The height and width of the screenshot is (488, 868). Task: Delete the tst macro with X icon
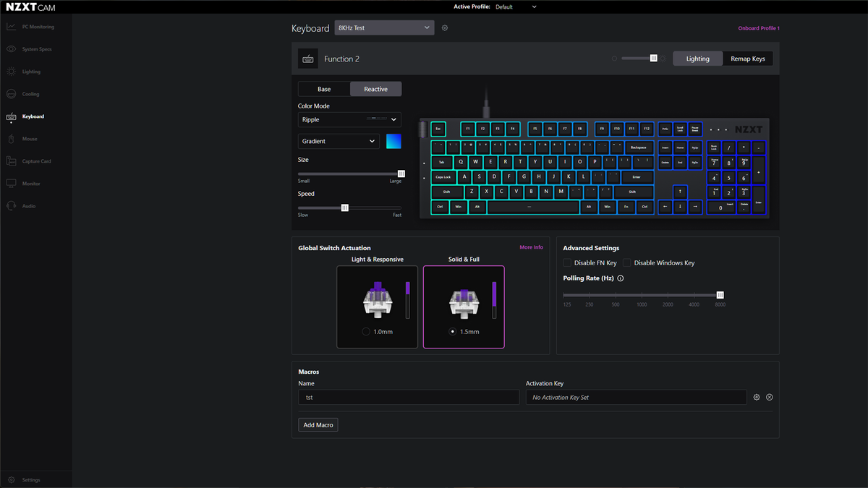tap(770, 397)
